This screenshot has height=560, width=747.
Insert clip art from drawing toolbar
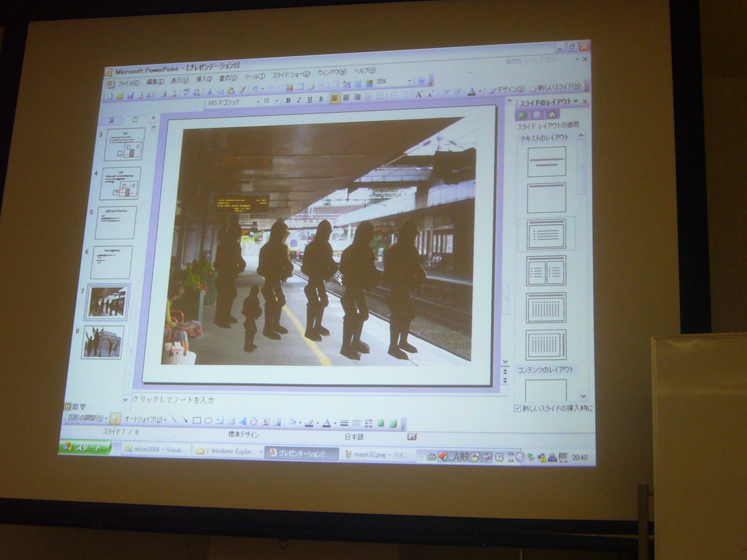coord(266,422)
